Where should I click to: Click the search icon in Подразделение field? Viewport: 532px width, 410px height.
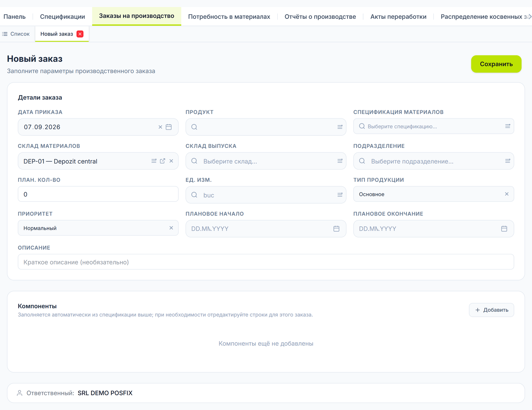[362, 161]
